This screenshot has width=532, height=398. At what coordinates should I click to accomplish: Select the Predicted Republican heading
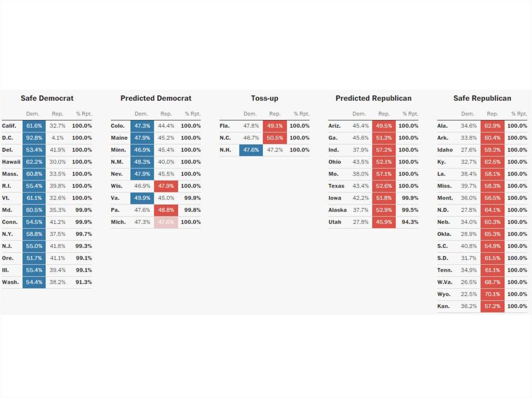tap(373, 98)
